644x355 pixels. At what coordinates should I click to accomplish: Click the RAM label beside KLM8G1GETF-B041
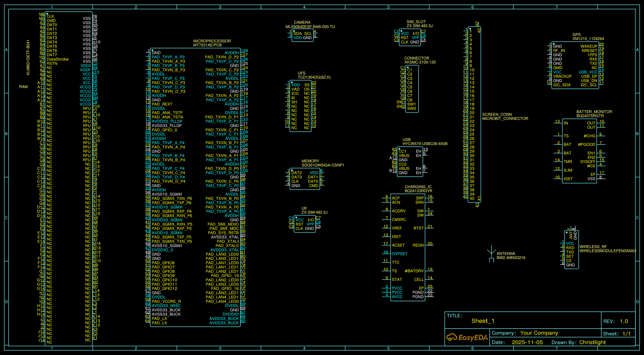pyautogui.click(x=23, y=87)
